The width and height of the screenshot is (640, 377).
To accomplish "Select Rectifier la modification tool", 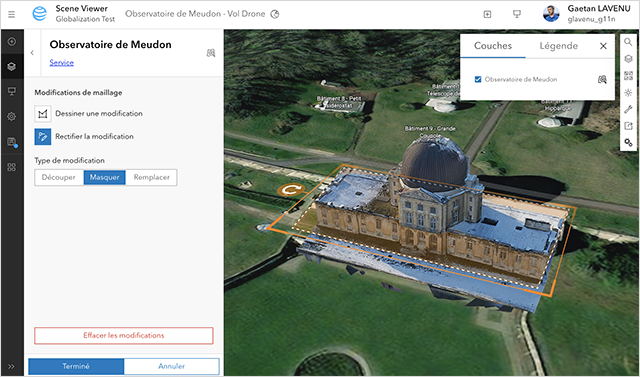I will point(42,137).
